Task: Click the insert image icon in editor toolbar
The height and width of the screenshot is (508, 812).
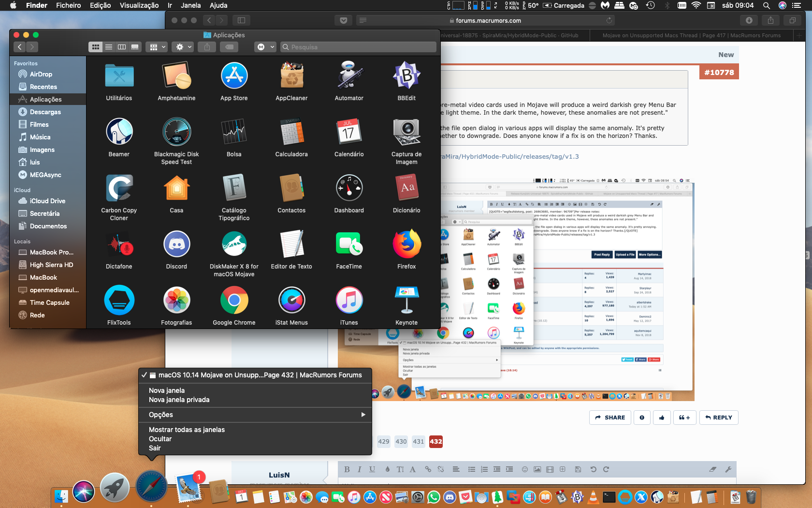Action: pos(537,469)
